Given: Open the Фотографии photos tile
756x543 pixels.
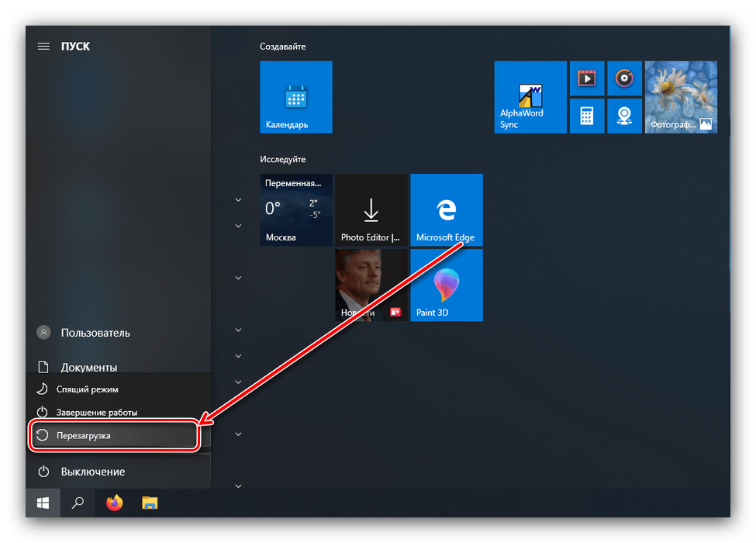Looking at the screenshot, I should point(681,98).
